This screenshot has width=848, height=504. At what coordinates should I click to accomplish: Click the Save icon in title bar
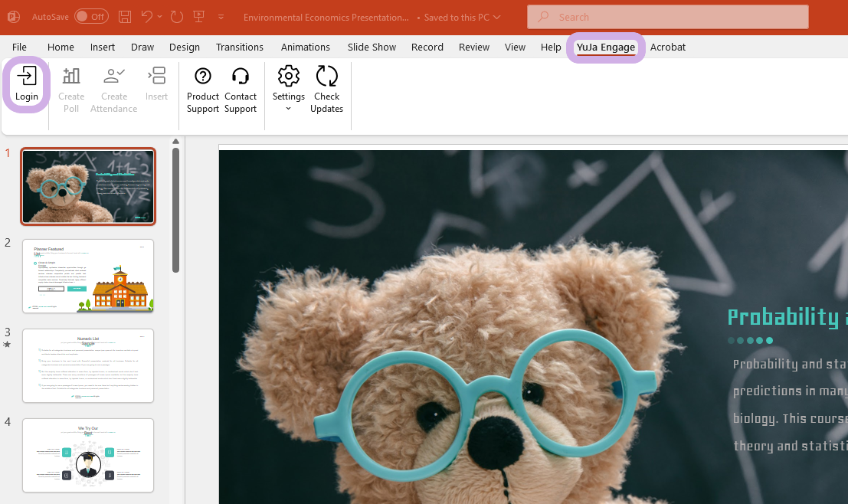[125, 17]
